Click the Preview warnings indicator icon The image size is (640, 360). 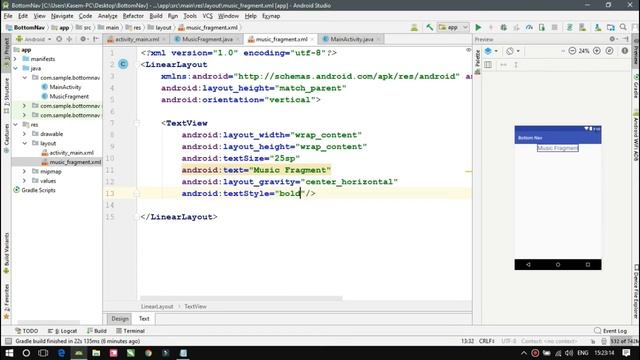point(624,51)
